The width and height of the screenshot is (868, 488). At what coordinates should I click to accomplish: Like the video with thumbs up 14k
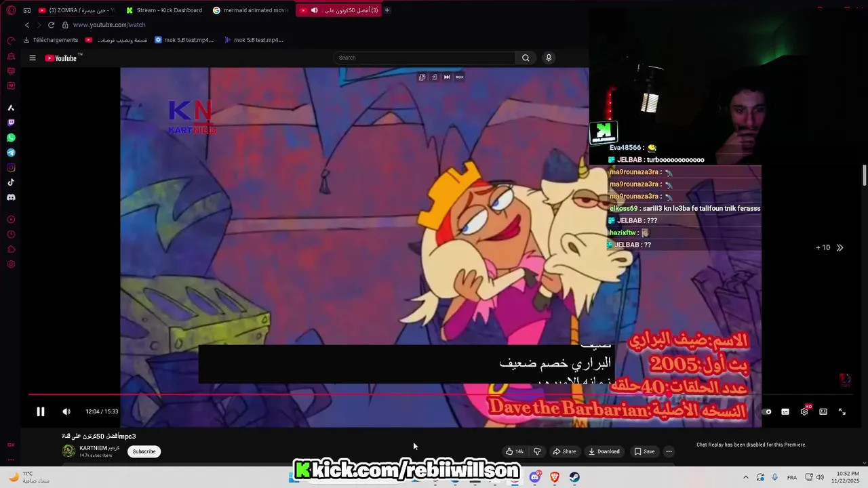[x=515, y=451]
